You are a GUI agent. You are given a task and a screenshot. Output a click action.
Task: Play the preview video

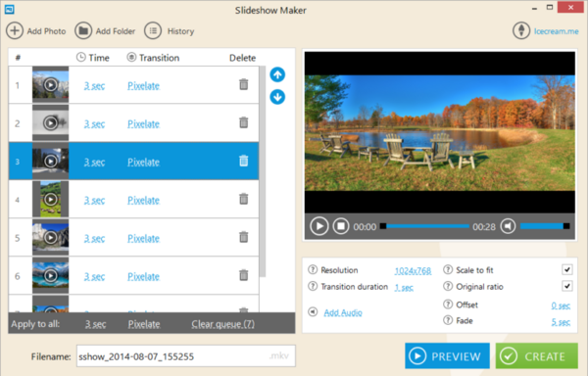click(x=319, y=226)
